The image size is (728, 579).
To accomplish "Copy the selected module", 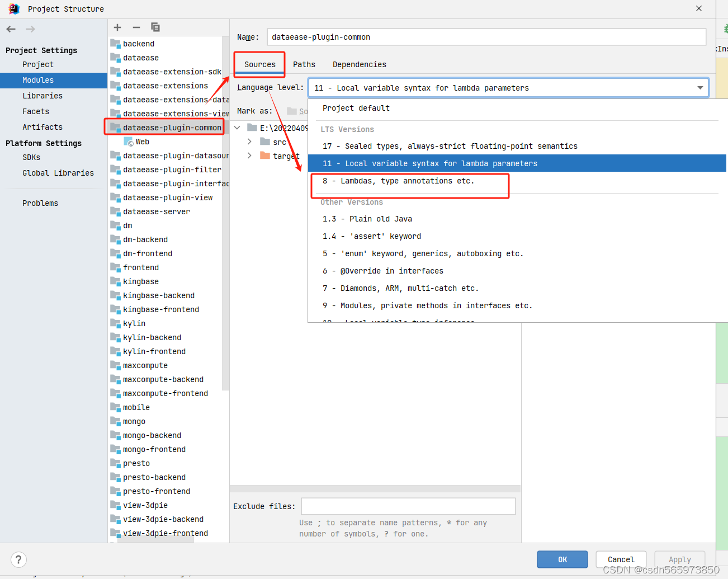I will 155,27.
